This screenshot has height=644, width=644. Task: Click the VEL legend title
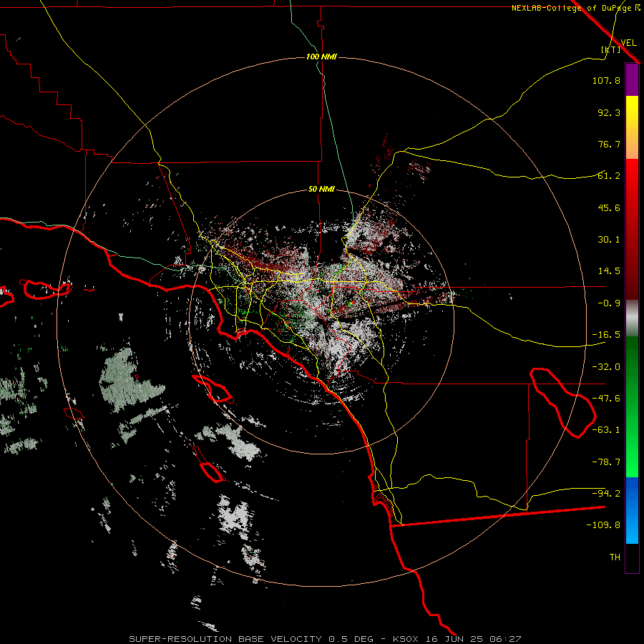click(628, 43)
